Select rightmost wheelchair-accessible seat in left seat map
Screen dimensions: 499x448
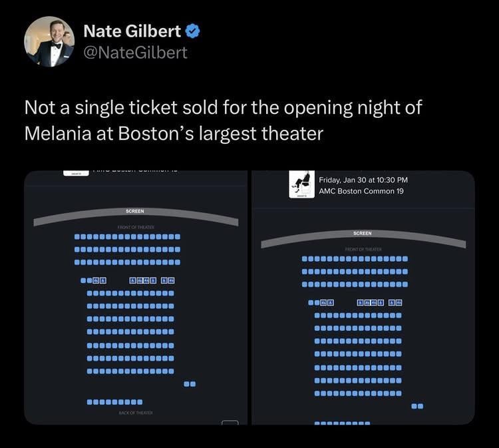(171, 281)
